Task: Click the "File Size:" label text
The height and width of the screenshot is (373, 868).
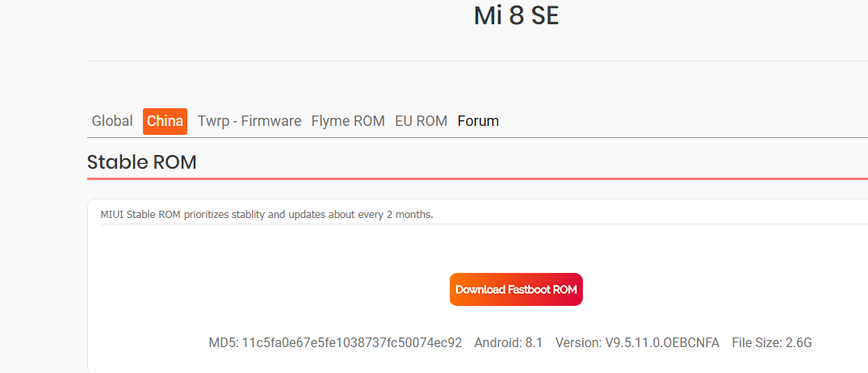Action: (756, 343)
